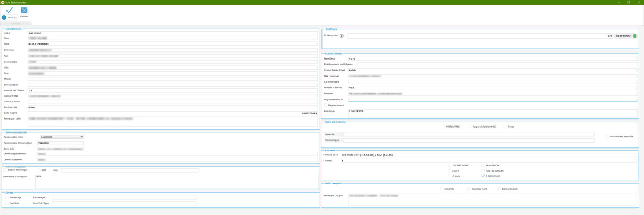Click the U.A.I. input field

tap(172, 33)
